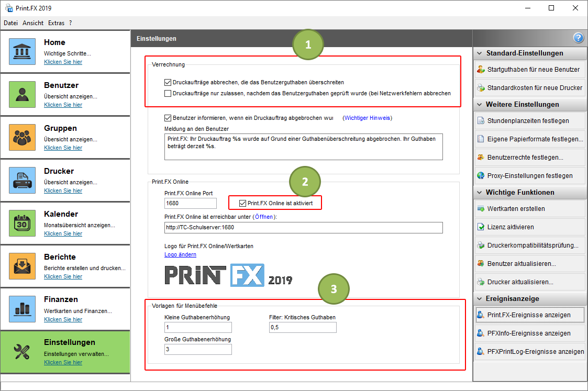The image size is (588, 391).
Task: Click Klicken Sie hier under Kalender
Action: [x=63, y=233]
